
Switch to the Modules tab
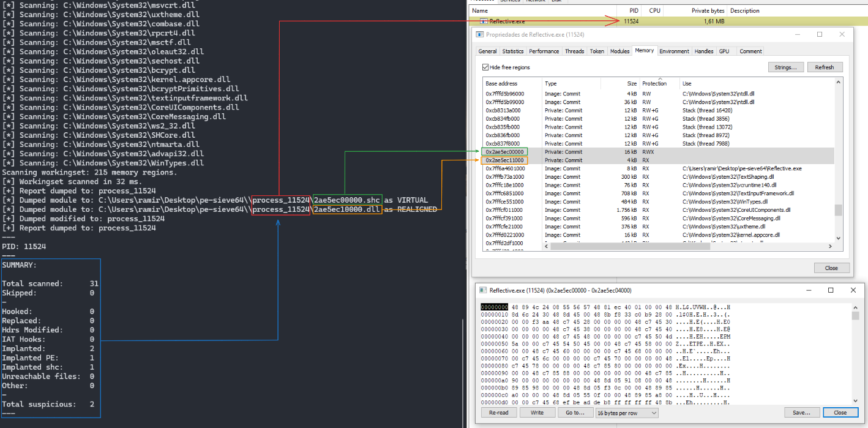click(x=619, y=51)
